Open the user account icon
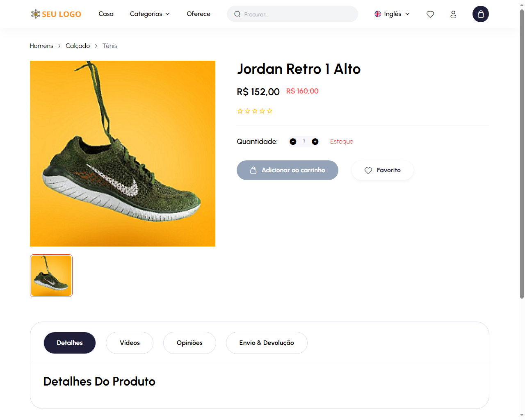 coord(453,14)
